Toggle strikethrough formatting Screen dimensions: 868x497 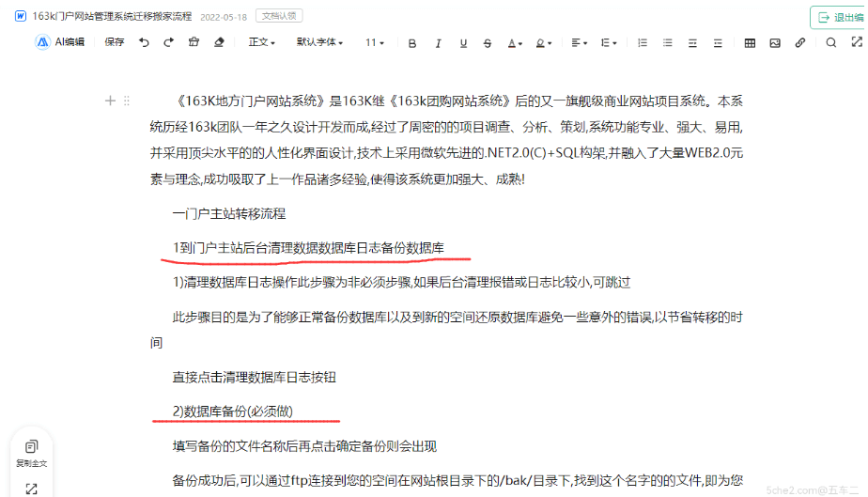[488, 43]
